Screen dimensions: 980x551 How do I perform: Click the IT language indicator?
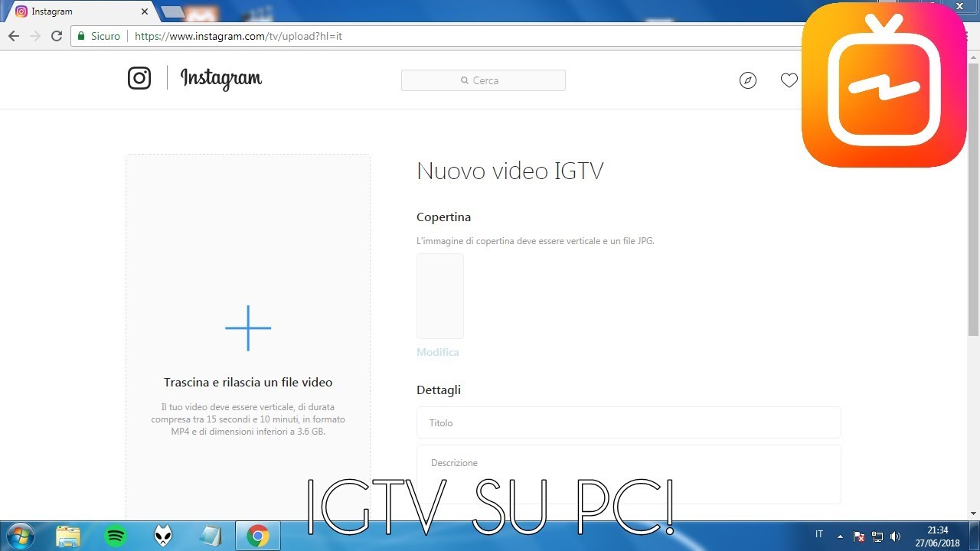(x=819, y=534)
